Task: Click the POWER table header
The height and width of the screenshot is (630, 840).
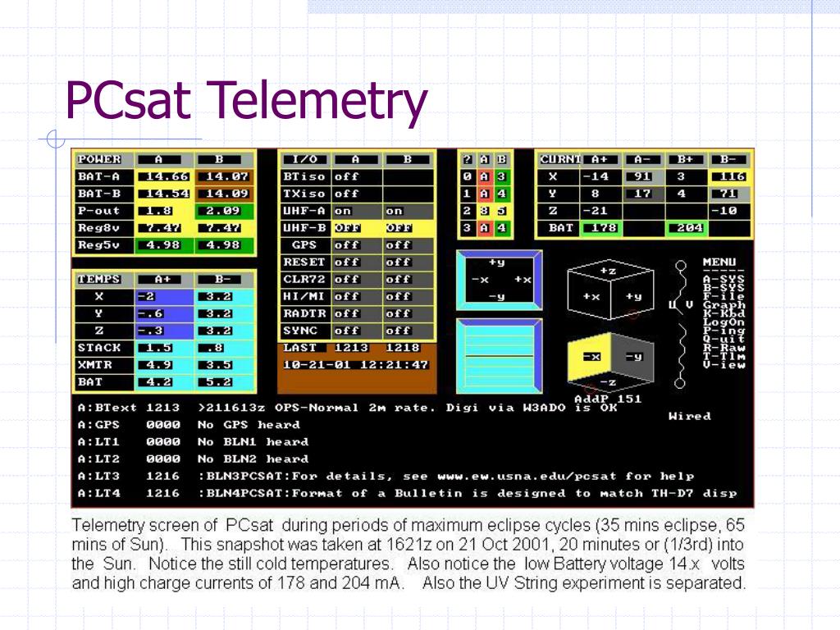Action: click(99, 159)
